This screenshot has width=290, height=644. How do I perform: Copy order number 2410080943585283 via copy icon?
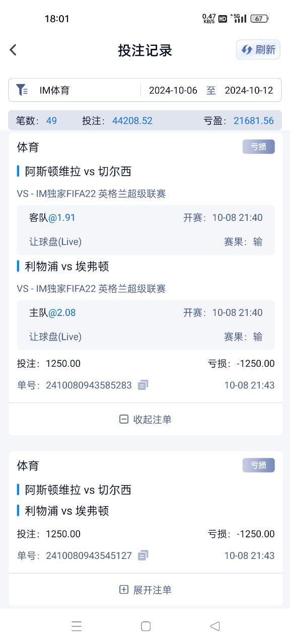tap(142, 385)
